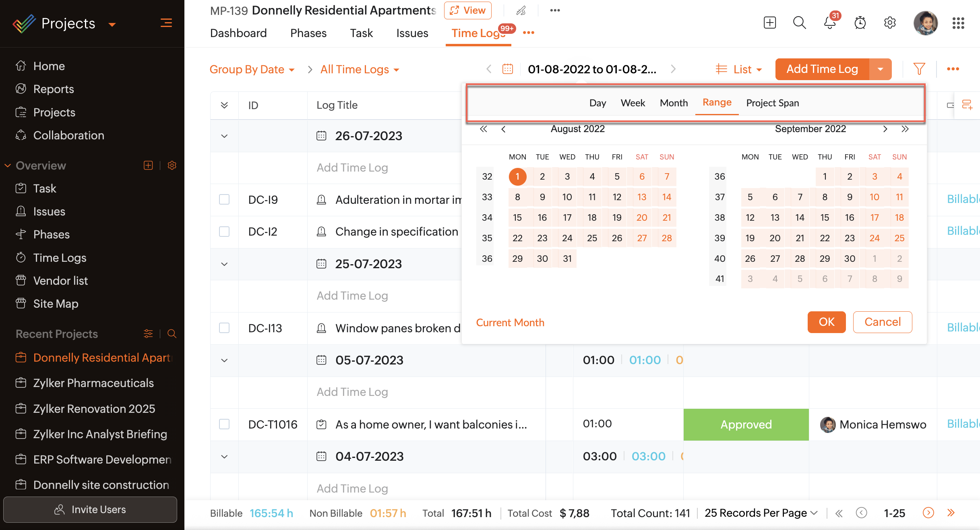980x530 pixels.
Task: Tick the DC-T1016 row checkbox
Action: pyautogui.click(x=224, y=424)
